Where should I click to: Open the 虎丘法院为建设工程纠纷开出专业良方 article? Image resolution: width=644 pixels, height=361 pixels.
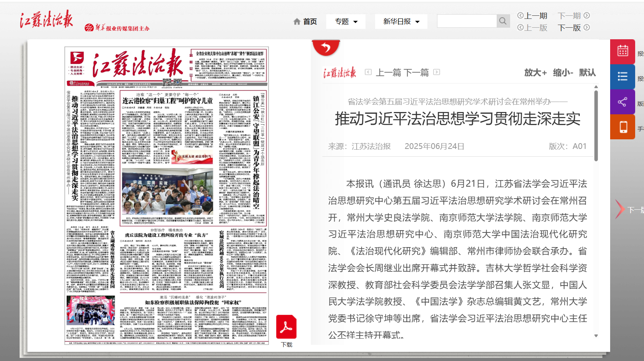166,235
